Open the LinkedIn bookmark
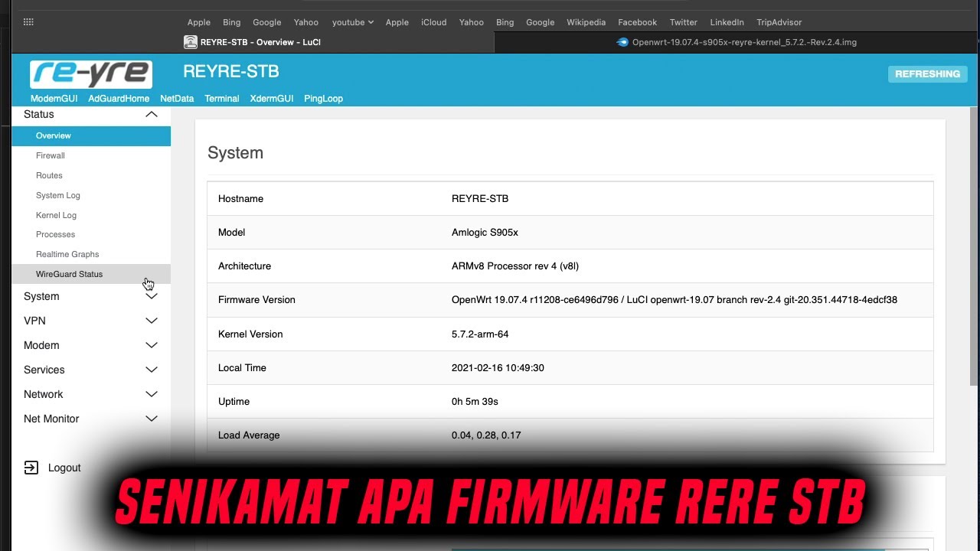 click(727, 22)
